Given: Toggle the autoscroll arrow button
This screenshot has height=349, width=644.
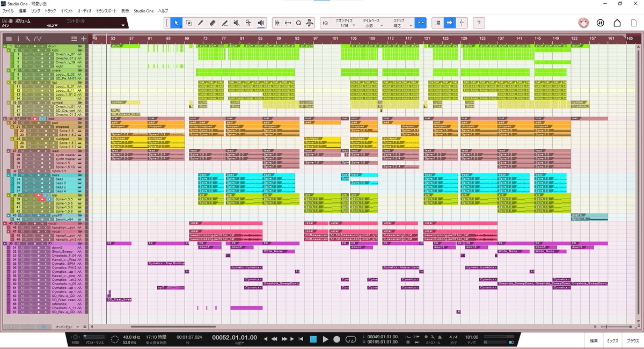Looking at the screenshot, I should tap(449, 23).
